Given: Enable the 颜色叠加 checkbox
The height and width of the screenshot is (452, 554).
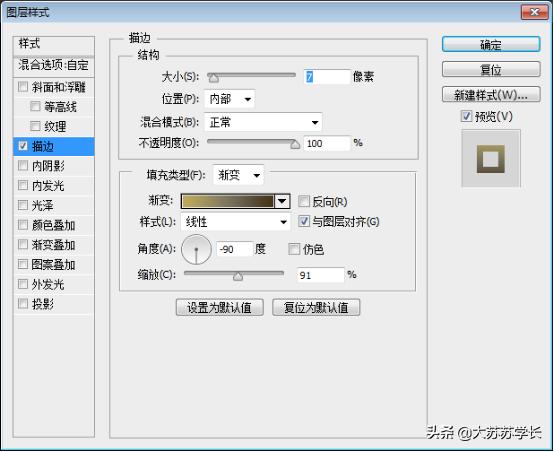Looking at the screenshot, I should tap(23, 224).
